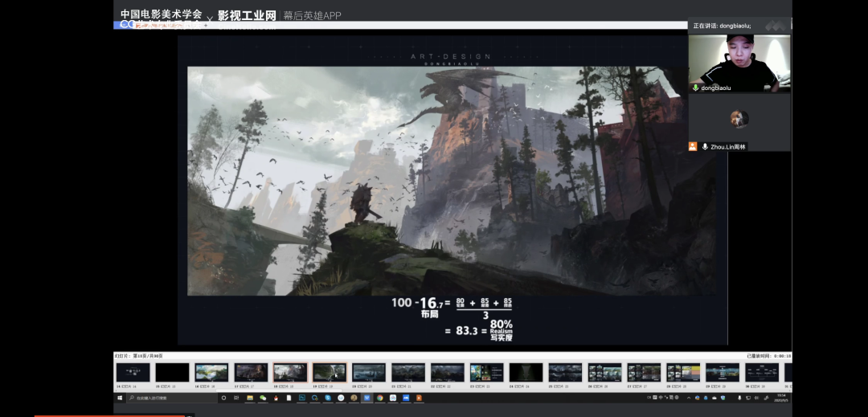Open the volume control in system tray

757,399
